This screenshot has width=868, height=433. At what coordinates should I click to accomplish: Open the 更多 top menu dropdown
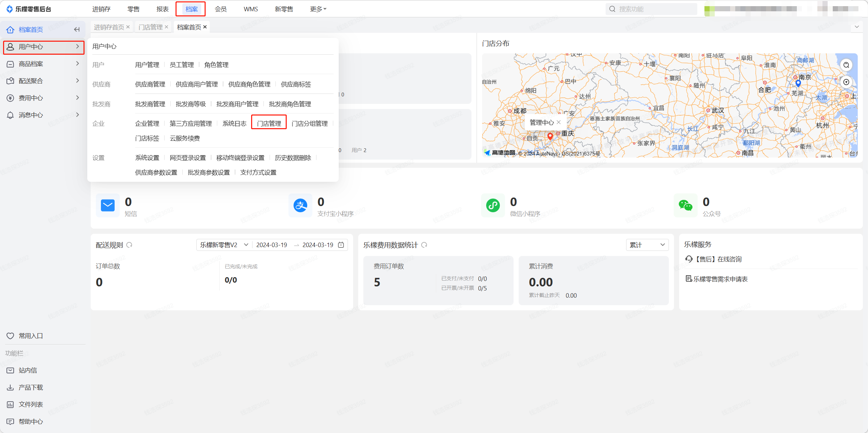318,9
